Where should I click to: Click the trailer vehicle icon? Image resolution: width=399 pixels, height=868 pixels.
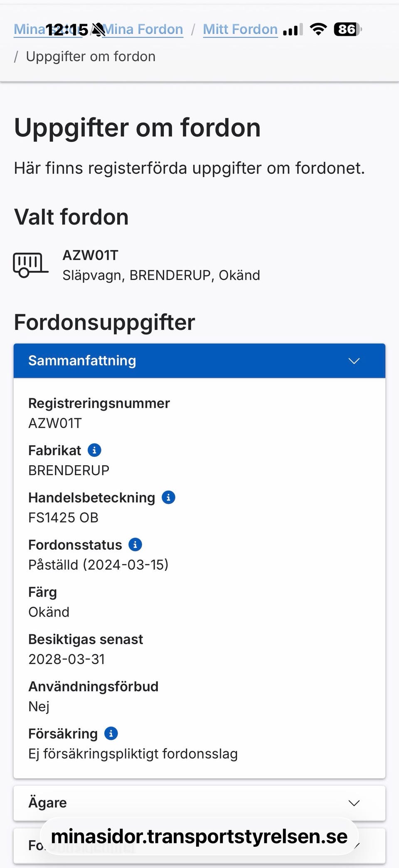tap(30, 265)
